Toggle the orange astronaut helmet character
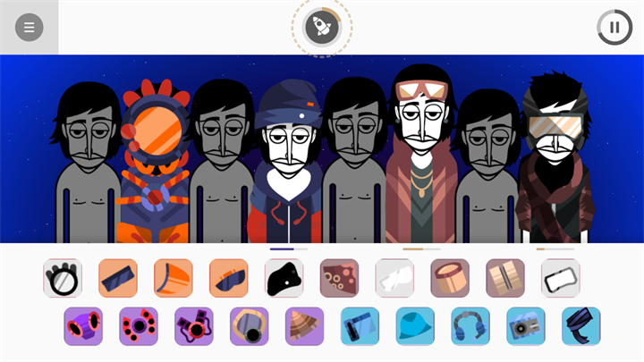Screen dimensions: 644x362 point(155,161)
